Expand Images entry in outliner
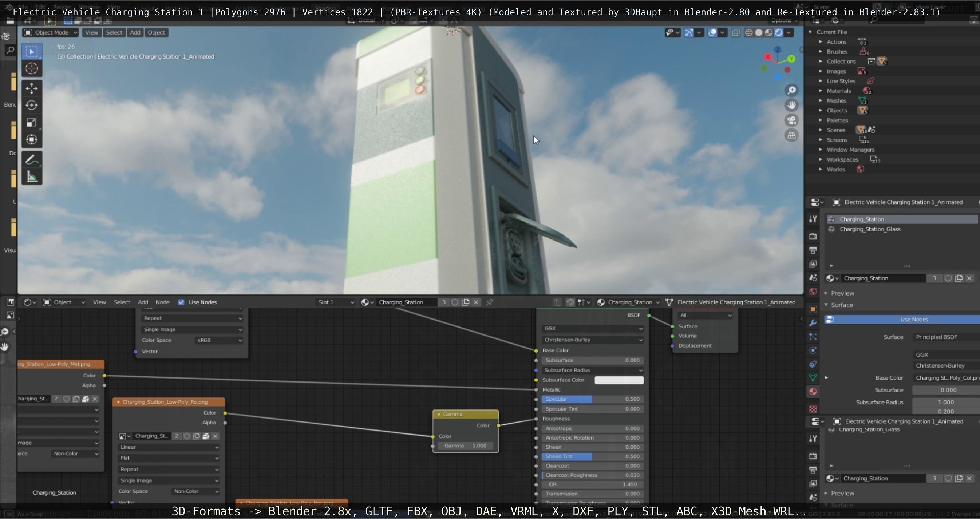This screenshot has width=980, height=519. click(x=821, y=71)
